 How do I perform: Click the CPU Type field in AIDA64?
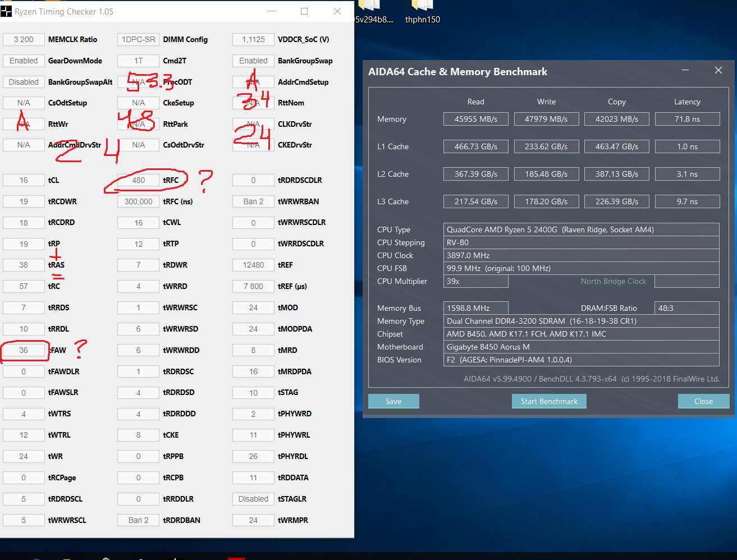[582, 229]
